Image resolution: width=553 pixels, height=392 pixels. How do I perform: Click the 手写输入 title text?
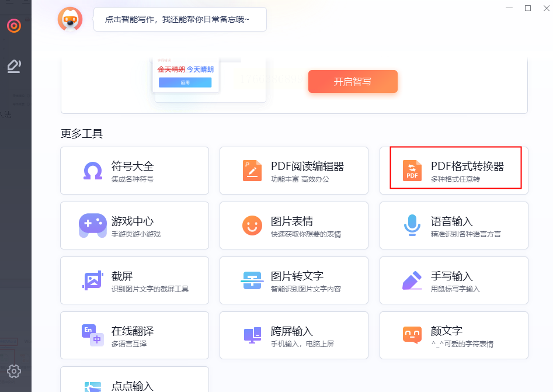pyautogui.click(x=452, y=276)
